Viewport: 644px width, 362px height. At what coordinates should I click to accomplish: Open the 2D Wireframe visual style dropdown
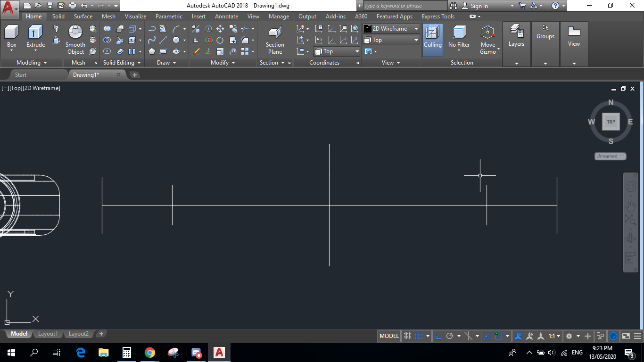pos(391,29)
